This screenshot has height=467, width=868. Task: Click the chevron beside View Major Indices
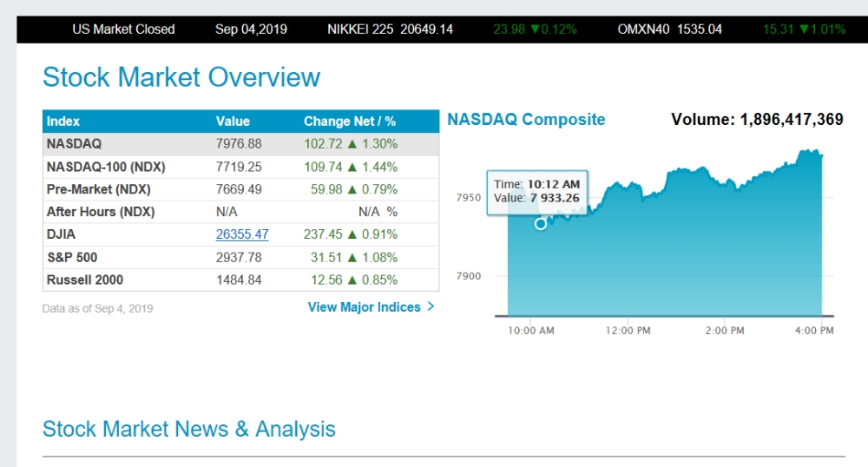tap(431, 306)
